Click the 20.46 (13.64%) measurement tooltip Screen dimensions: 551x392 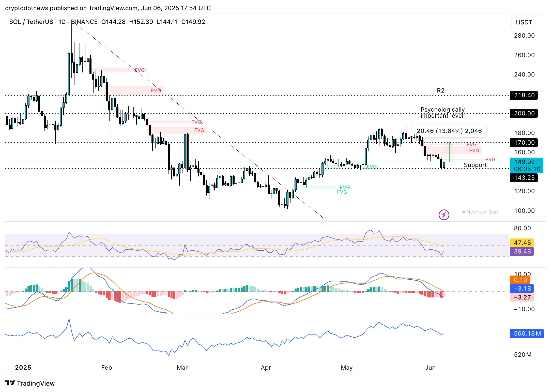449,131
